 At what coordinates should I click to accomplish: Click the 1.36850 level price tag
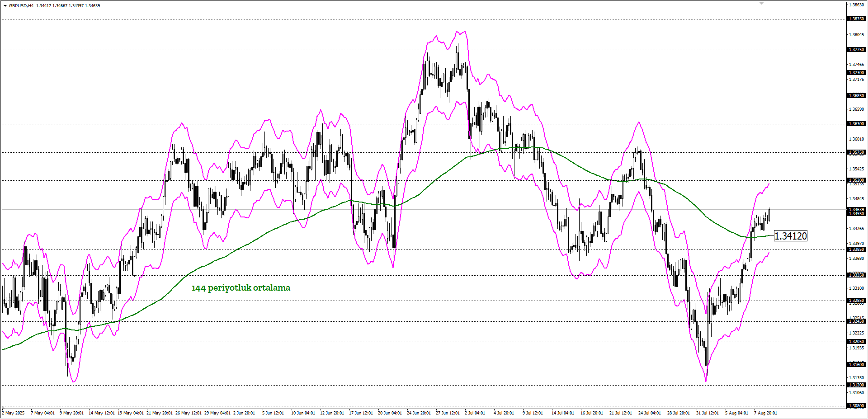pyautogui.click(x=856, y=96)
